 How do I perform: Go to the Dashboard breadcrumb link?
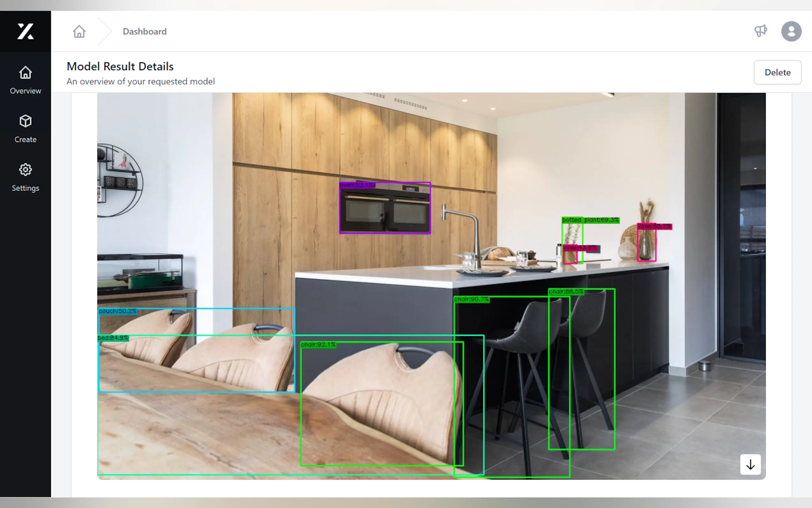click(144, 31)
